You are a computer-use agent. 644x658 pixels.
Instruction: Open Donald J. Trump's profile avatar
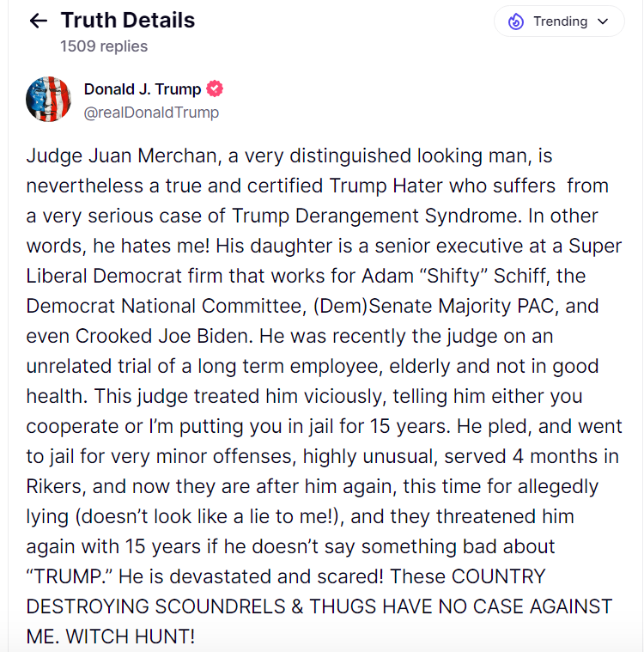click(49, 100)
